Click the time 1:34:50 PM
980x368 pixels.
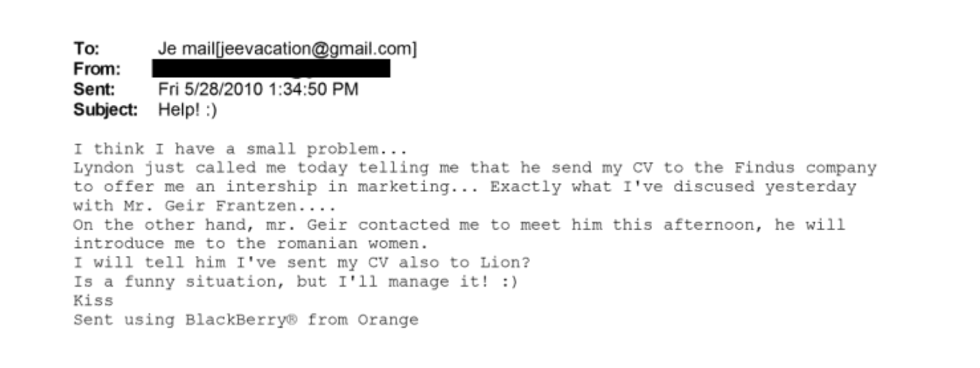tap(314, 90)
